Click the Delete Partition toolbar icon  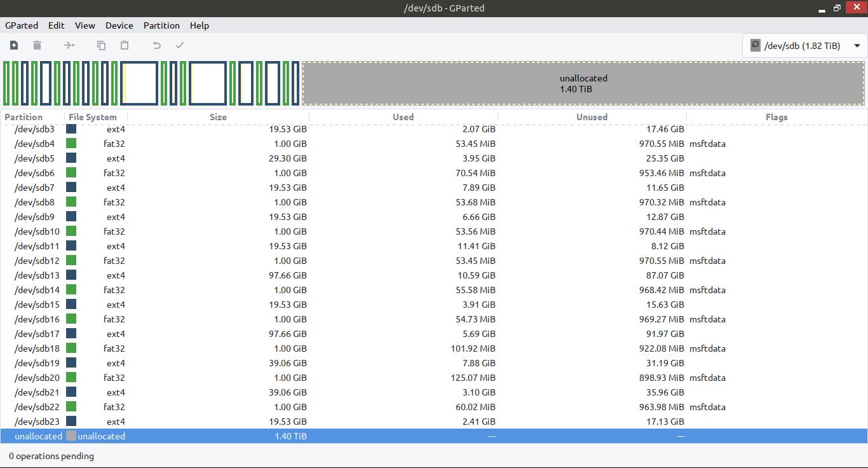[x=37, y=45]
